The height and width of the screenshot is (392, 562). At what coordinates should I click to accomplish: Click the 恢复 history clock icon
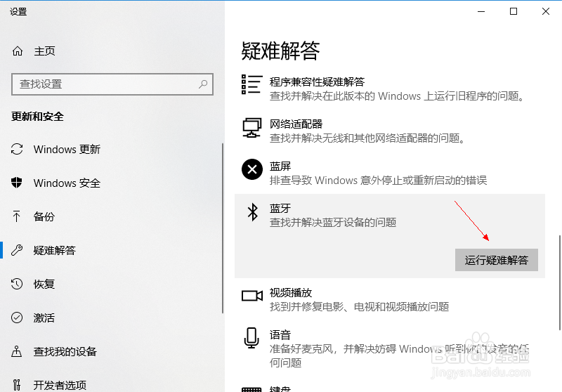17,284
